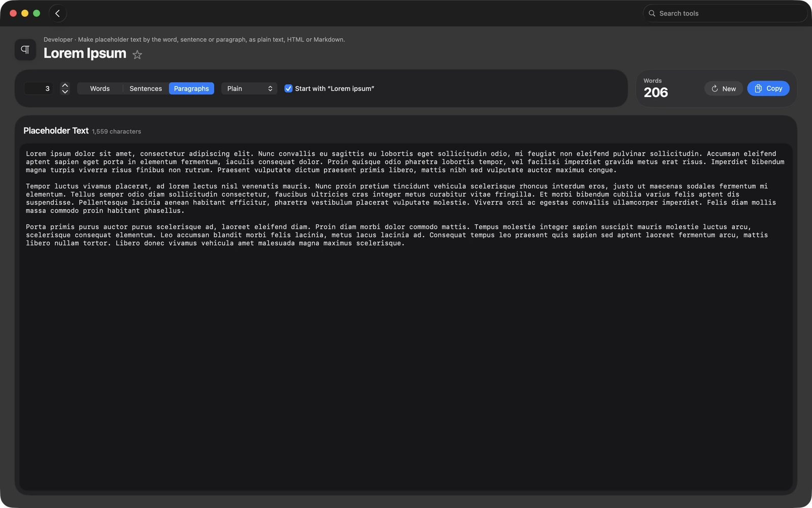This screenshot has width=812, height=508.
Task: Click the green full-screen window button
Action: [x=37, y=13]
